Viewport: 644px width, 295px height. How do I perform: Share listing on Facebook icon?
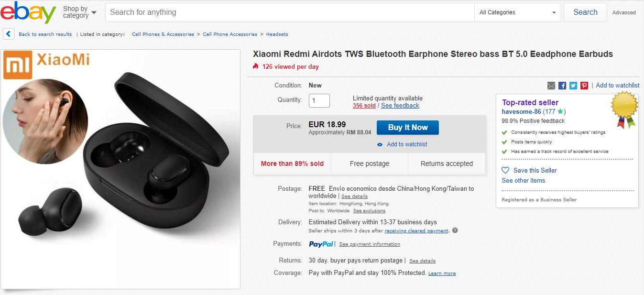(562, 86)
